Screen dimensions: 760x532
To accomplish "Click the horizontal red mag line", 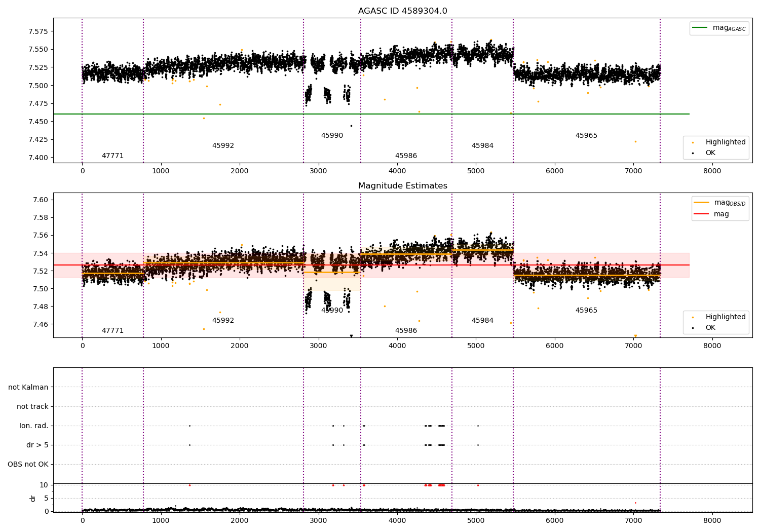I will (x=371, y=265).
